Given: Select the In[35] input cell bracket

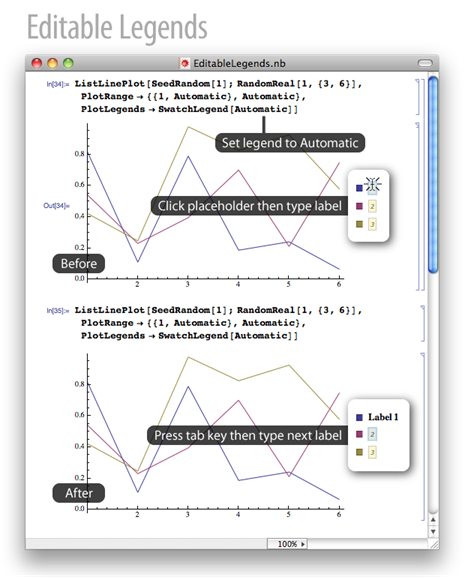Looking at the screenshot, I should (423, 323).
